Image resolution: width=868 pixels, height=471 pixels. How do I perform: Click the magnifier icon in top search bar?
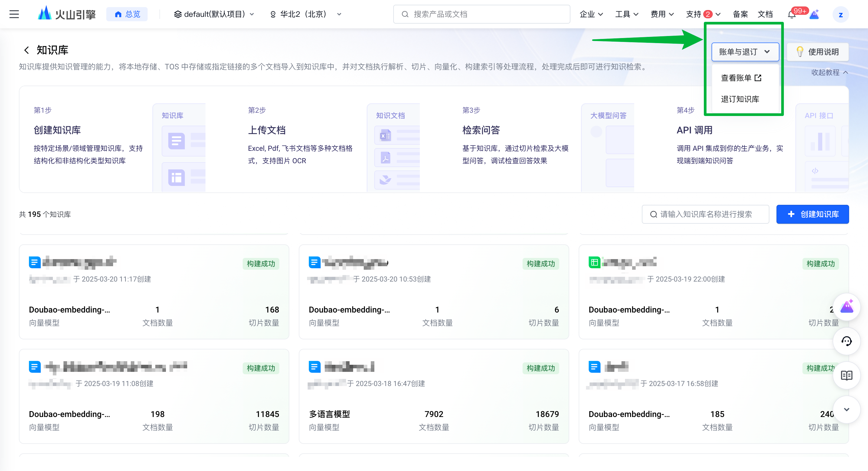pyautogui.click(x=405, y=14)
